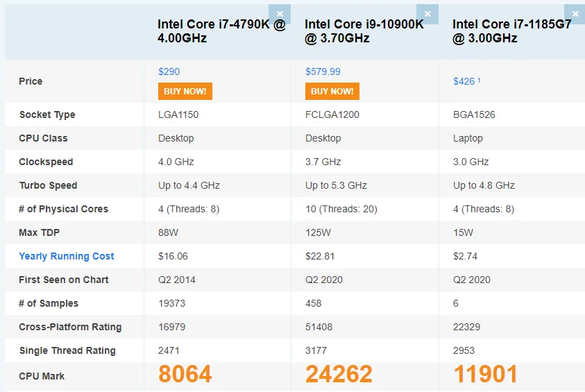The image size is (585, 392).
Task: Select the 16979 cross-platform rating
Action: pos(171,327)
